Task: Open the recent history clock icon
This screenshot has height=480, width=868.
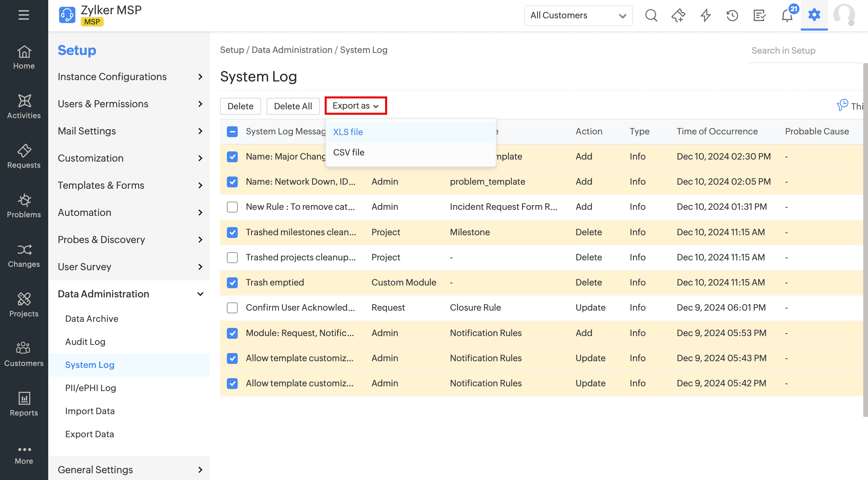Action: pos(732,16)
